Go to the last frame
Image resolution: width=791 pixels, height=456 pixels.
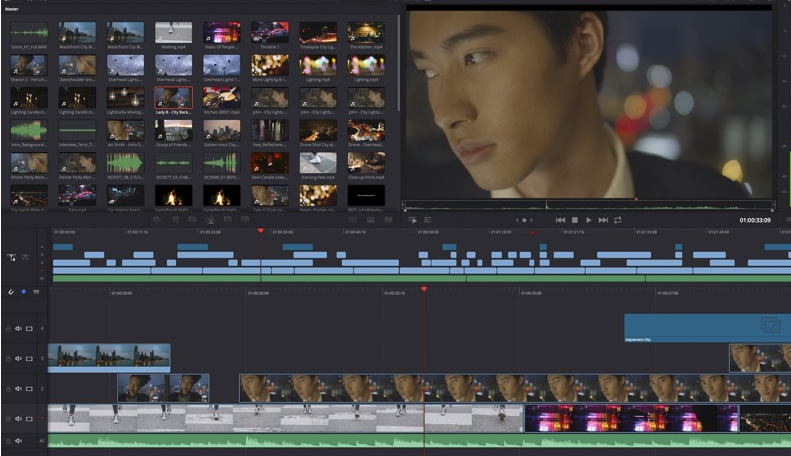603,220
